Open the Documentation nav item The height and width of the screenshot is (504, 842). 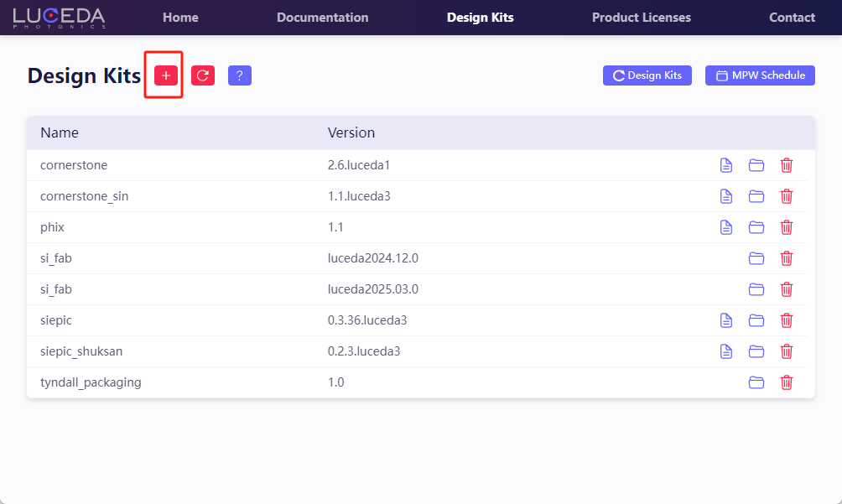tap(323, 18)
